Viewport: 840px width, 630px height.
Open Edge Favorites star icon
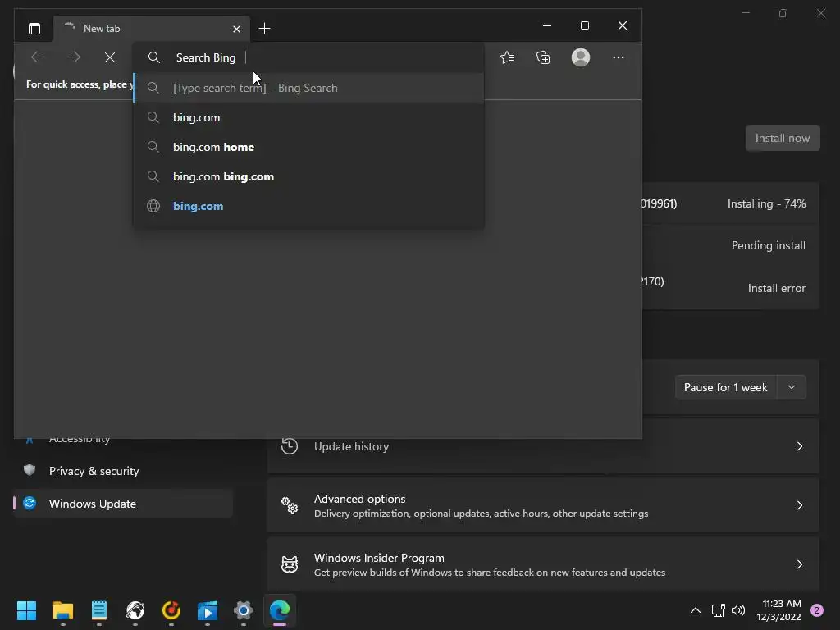click(x=507, y=57)
